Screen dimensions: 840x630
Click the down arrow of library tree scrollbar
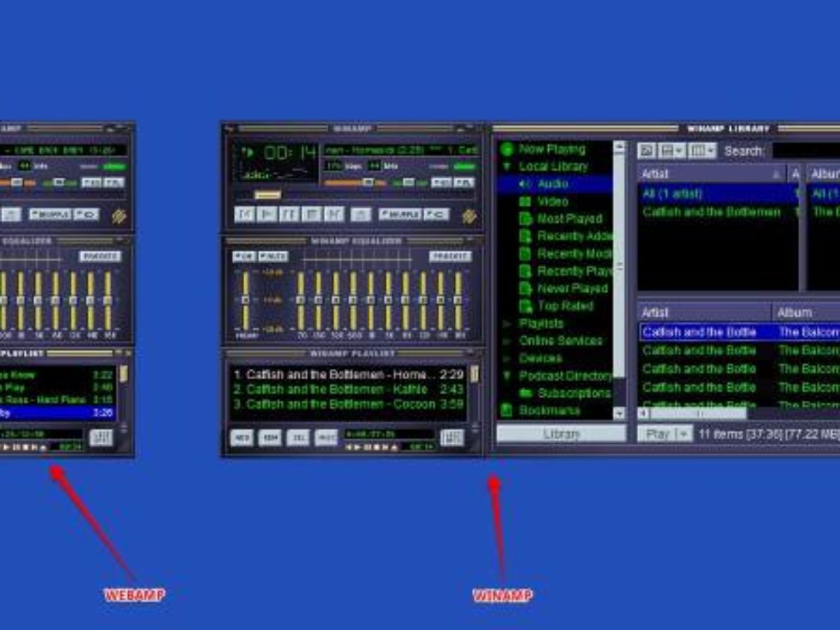619,414
